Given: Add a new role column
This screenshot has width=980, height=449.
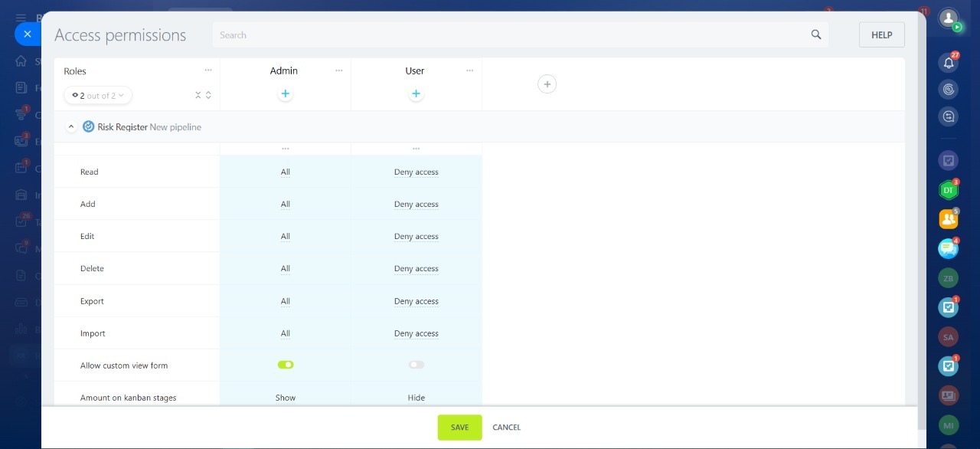Looking at the screenshot, I should click(547, 84).
